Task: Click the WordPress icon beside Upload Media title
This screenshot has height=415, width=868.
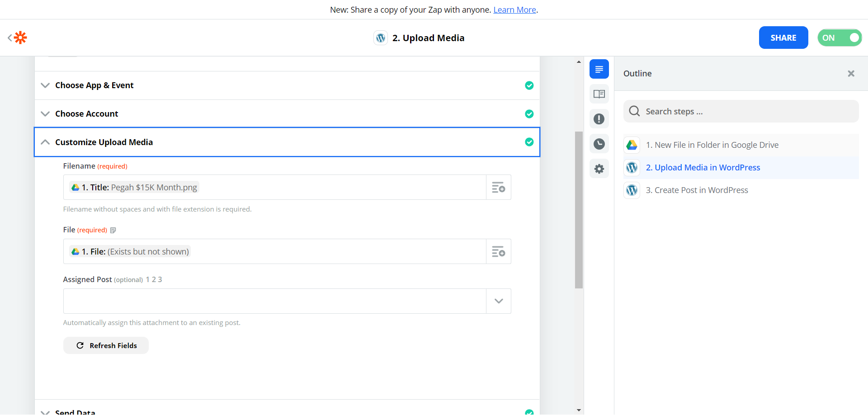Action: click(x=381, y=38)
